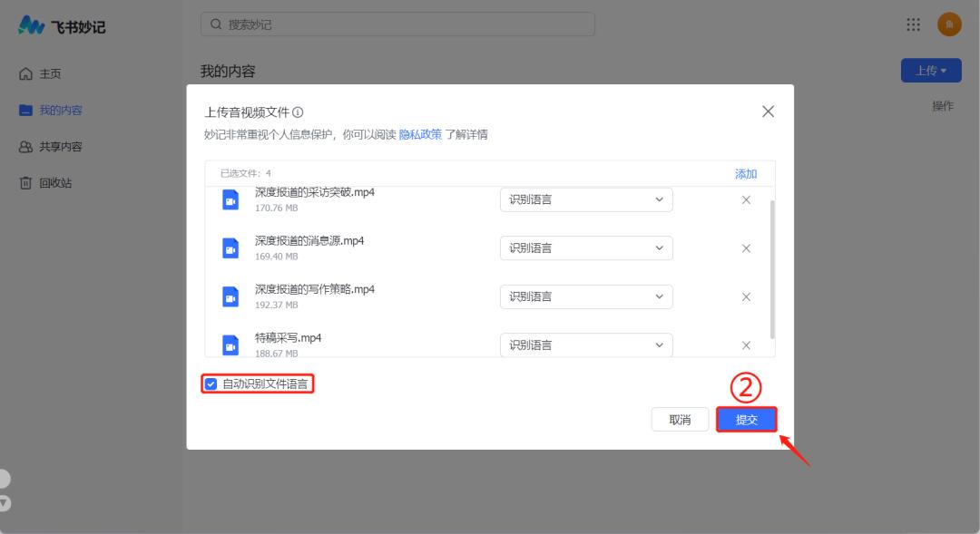Open the 回收站 trash icon
980x534 pixels.
pos(25,182)
